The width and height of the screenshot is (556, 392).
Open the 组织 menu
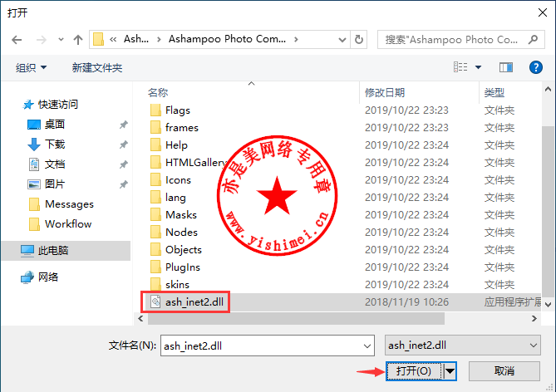31,67
